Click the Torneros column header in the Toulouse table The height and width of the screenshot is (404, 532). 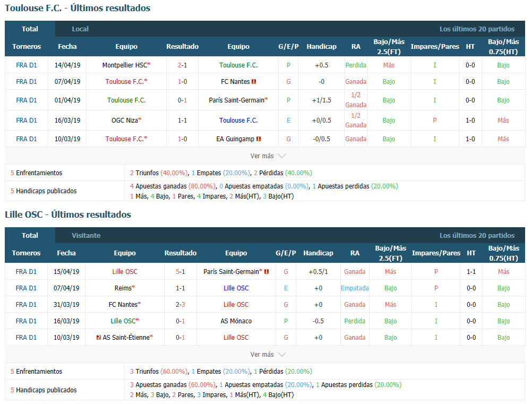tap(27, 47)
